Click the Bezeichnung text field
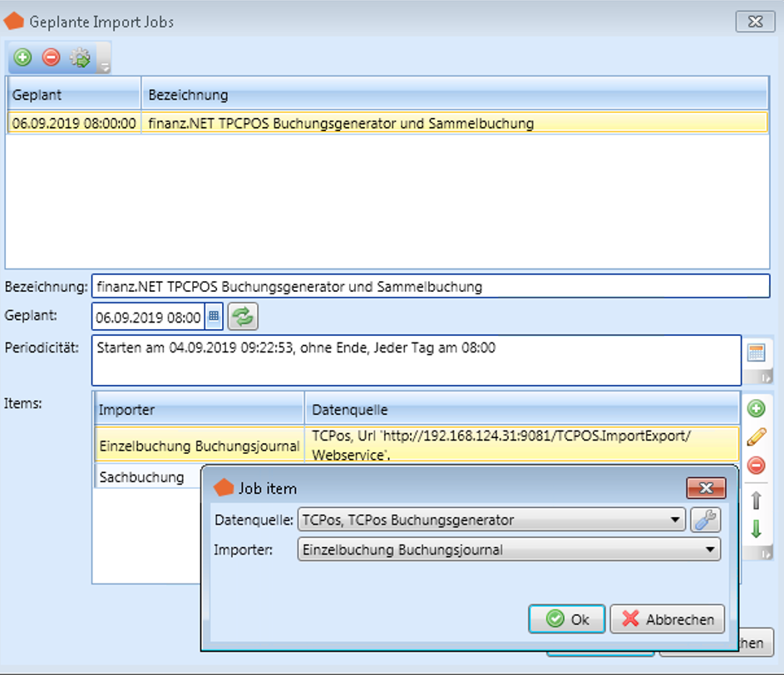Image resolution: width=784 pixels, height=675 pixels. 430,287
